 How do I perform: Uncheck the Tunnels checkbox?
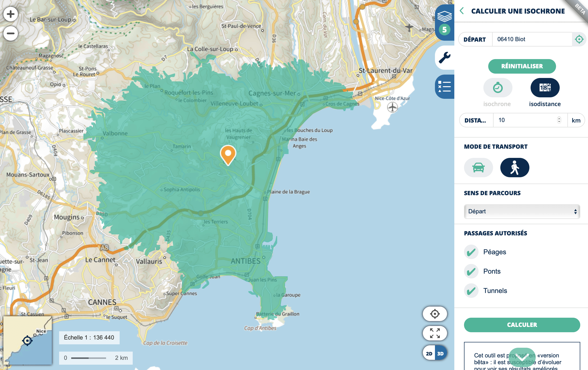pos(471,291)
